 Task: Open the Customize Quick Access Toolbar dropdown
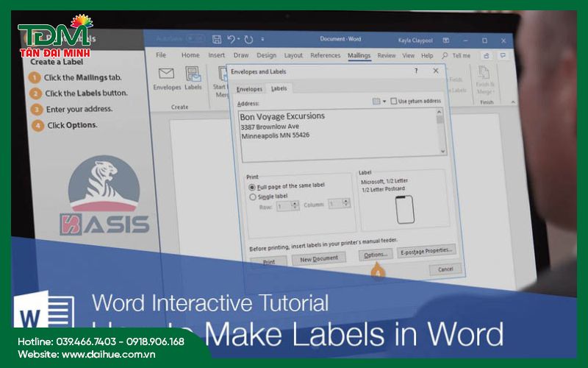pyautogui.click(x=264, y=40)
